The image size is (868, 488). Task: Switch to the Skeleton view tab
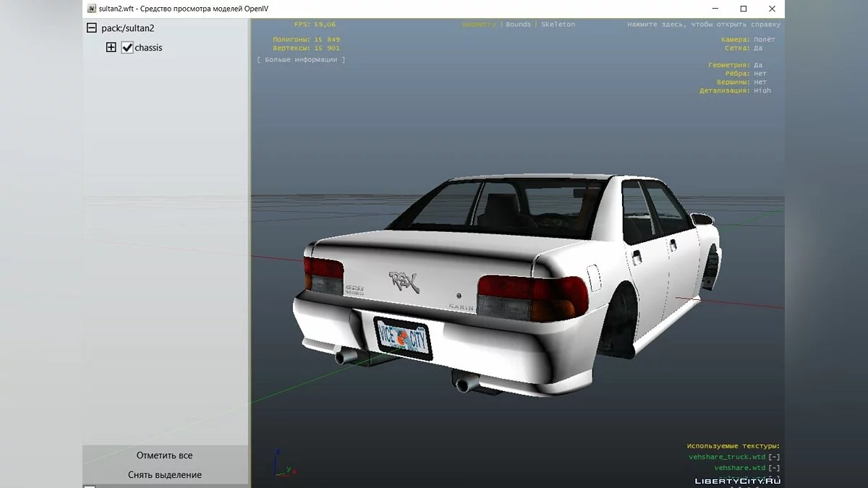558,25
